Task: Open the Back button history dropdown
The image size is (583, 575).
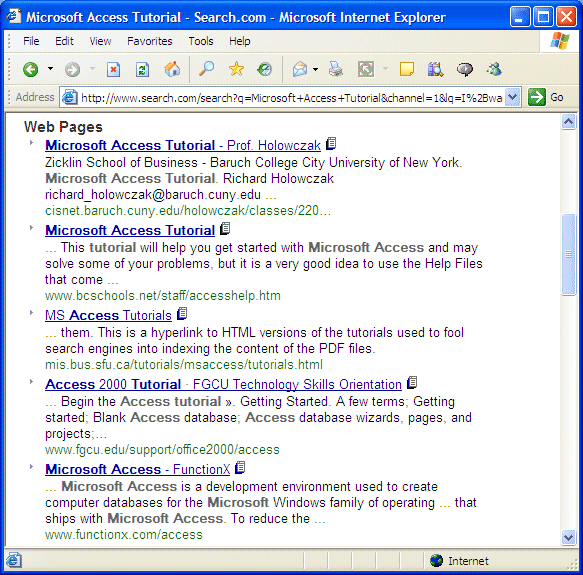Action: click(50, 69)
